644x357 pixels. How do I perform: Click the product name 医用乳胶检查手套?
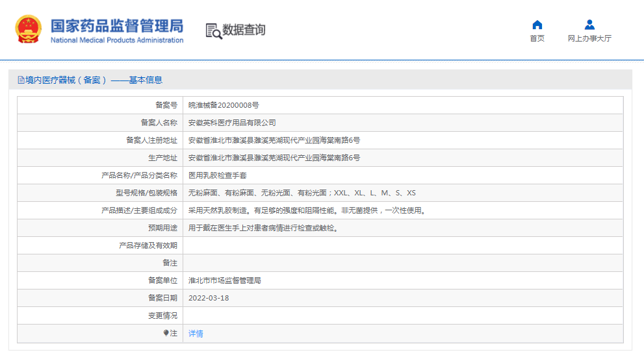pyautogui.click(x=218, y=175)
